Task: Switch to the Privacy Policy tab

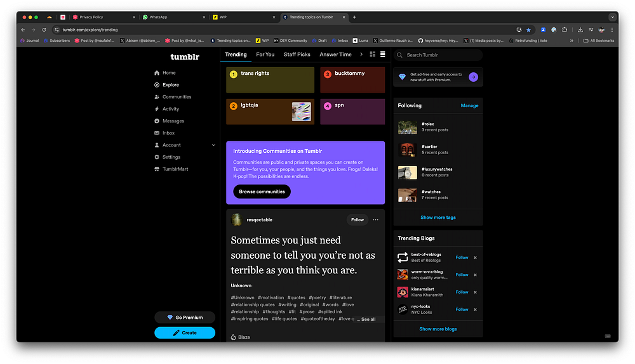Action: coord(104,17)
